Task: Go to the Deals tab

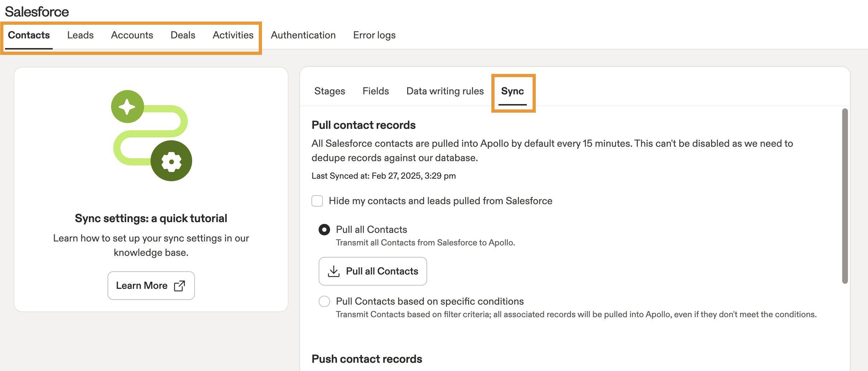Action: click(x=183, y=35)
